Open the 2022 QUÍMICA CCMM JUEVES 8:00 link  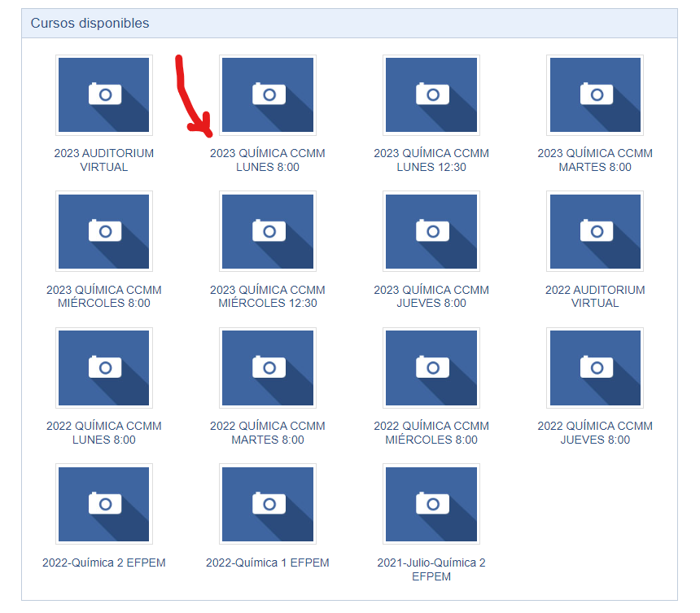tap(595, 432)
